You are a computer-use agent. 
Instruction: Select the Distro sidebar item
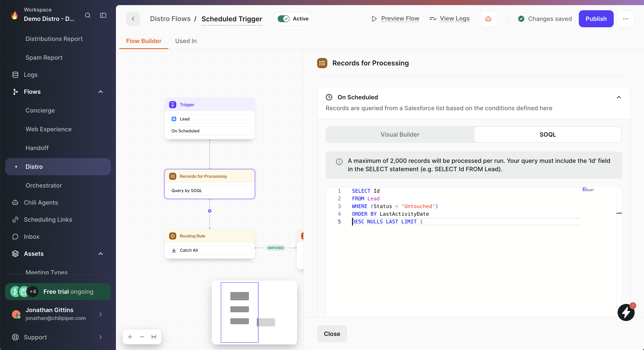point(58,167)
